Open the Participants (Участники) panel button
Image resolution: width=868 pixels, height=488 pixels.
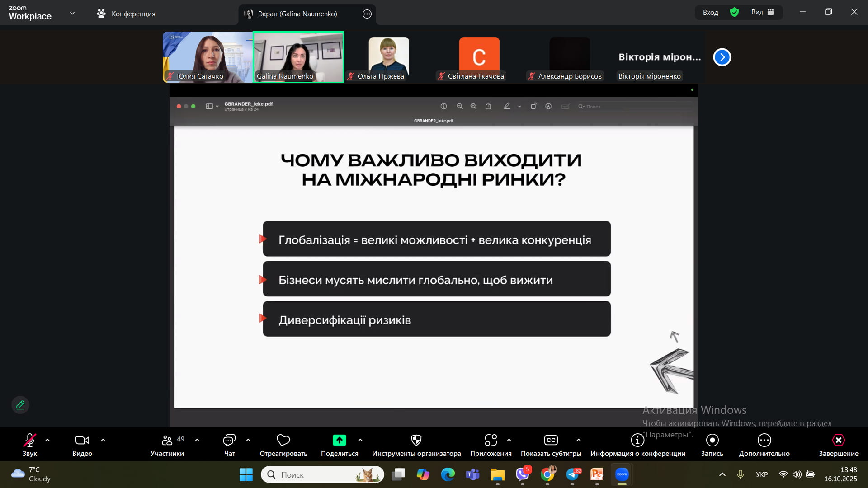click(167, 440)
